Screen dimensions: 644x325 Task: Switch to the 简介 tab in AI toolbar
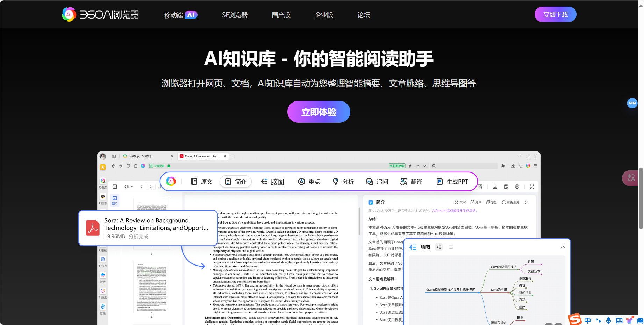click(236, 182)
